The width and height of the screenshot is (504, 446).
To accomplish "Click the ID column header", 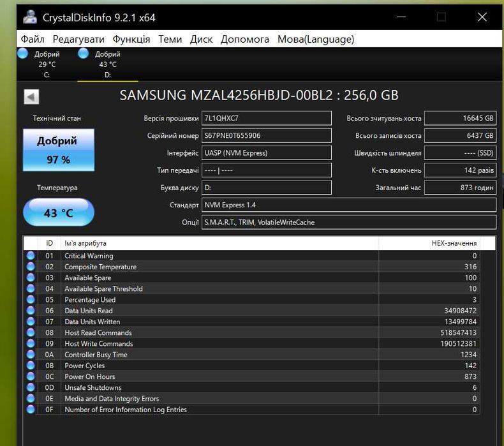I will click(49, 243).
